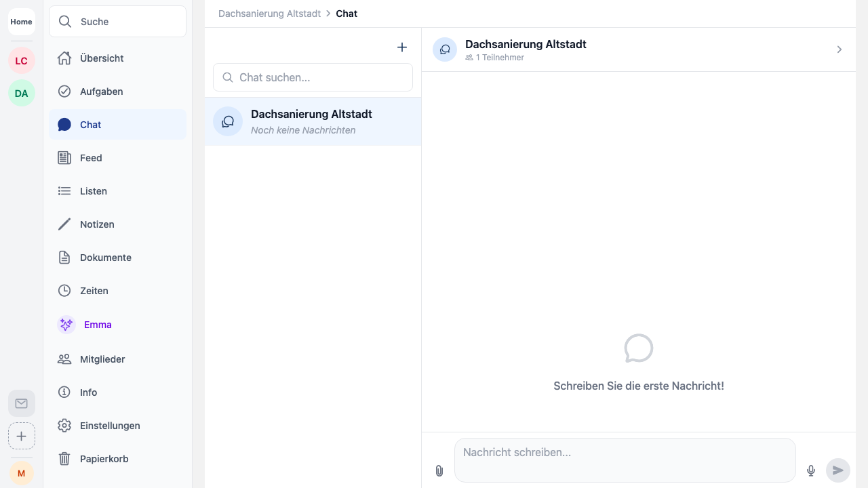Open the Papierkorb trash
The width and height of the screenshot is (868, 488).
[x=104, y=459]
